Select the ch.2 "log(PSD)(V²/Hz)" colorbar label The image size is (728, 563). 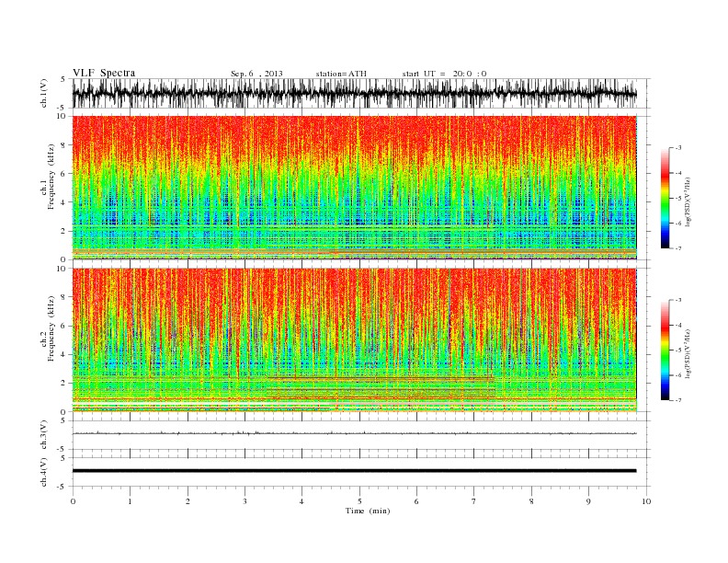coord(688,353)
